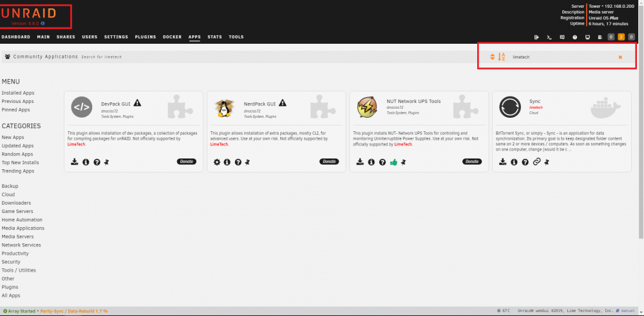
Task: Select Top New Installs category
Action: (20, 163)
